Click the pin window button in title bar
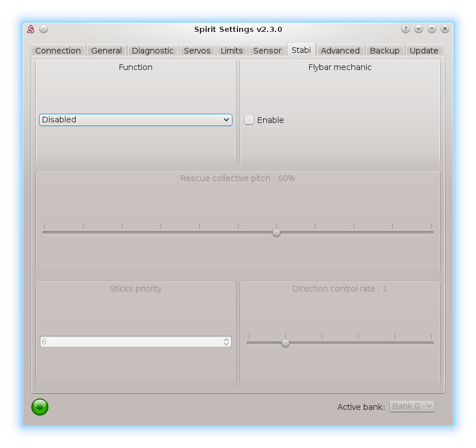476x448 pixels. tap(44, 29)
